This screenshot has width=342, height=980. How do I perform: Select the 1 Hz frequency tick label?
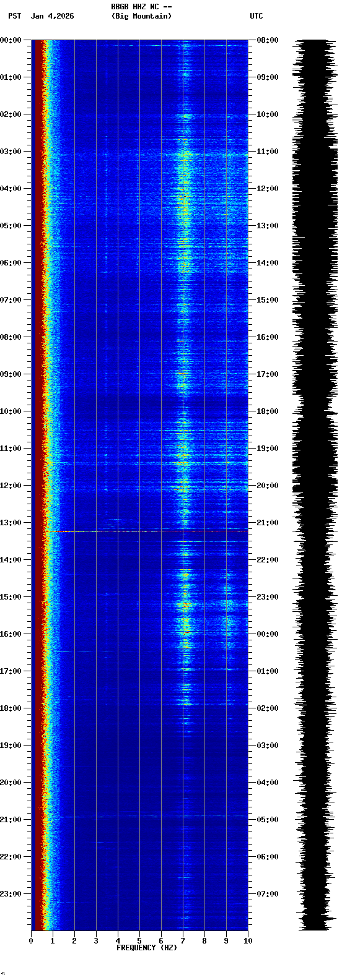coord(53,941)
